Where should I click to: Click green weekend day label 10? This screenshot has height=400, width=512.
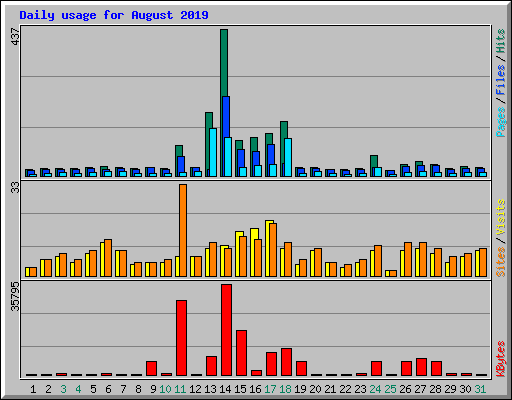point(165,389)
